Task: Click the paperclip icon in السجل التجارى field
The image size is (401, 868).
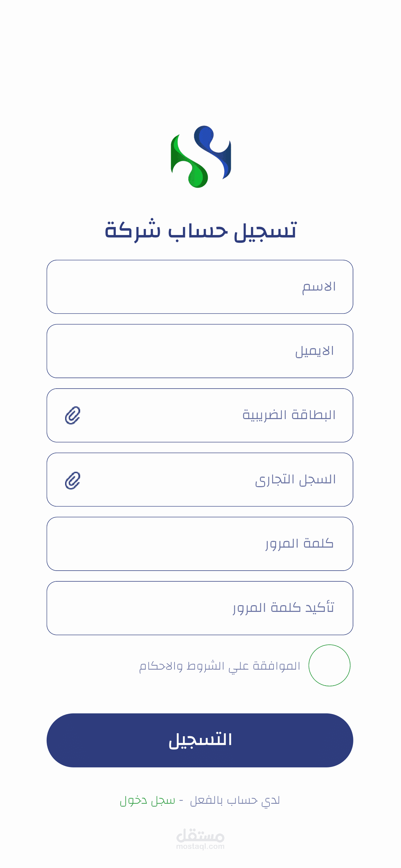Action: (72, 480)
